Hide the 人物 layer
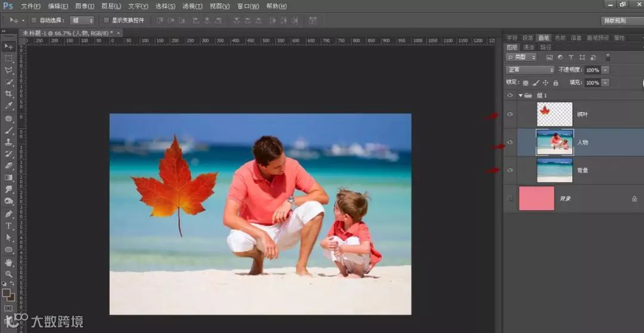The height and width of the screenshot is (333, 644). tap(510, 142)
